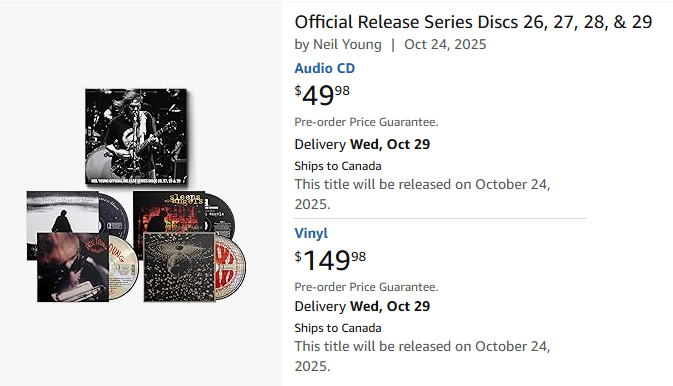Click Pre-order Price Guarantee under Audio CD
This screenshot has height=386, width=673.
[x=366, y=122]
